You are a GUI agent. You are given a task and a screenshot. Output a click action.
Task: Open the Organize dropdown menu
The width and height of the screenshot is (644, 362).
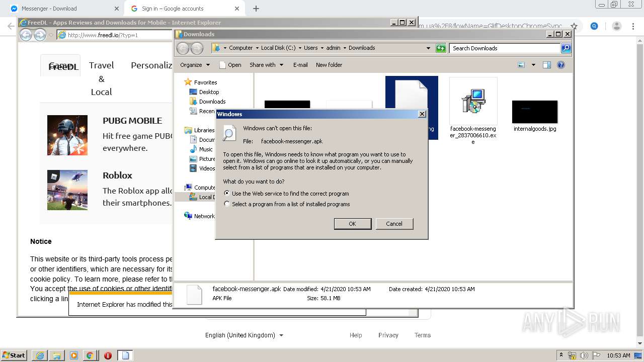[195, 65]
